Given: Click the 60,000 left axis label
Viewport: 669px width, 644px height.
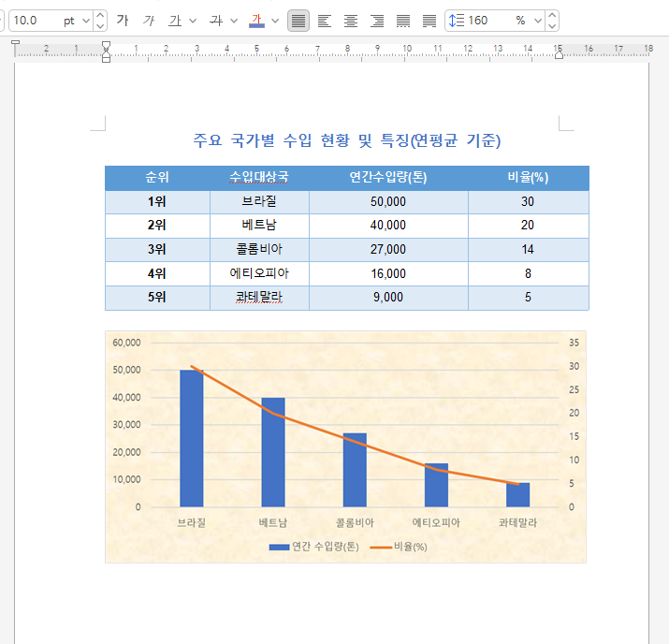Looking at the screenshot, I should coord(126,343).
